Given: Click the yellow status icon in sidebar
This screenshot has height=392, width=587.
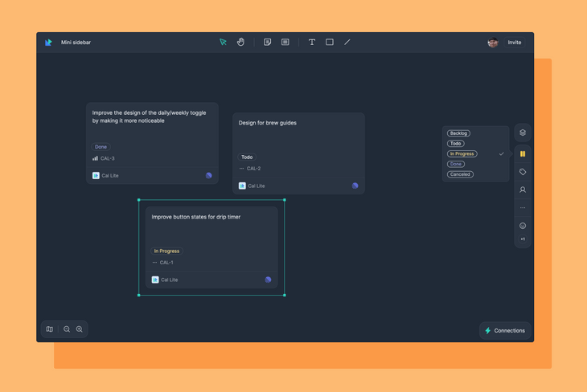Looking at the screenshot, I should point(523,153).
